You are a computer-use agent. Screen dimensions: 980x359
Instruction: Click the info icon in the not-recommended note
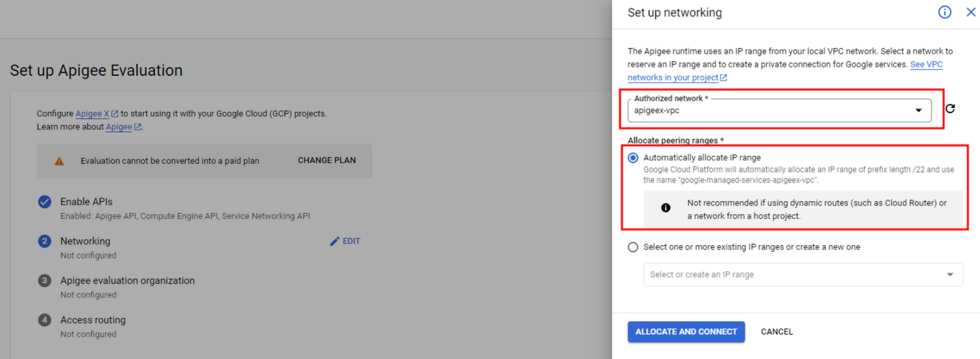[666, 207]
